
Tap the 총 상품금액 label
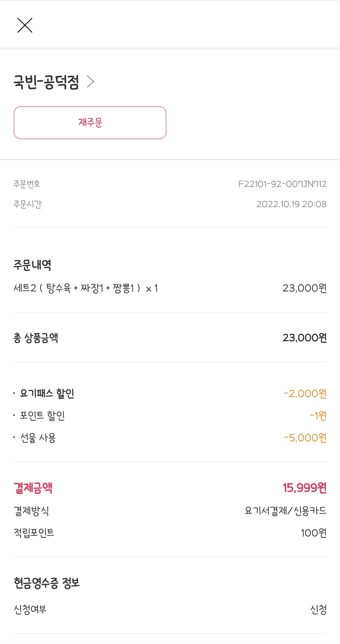click(36, 338)
